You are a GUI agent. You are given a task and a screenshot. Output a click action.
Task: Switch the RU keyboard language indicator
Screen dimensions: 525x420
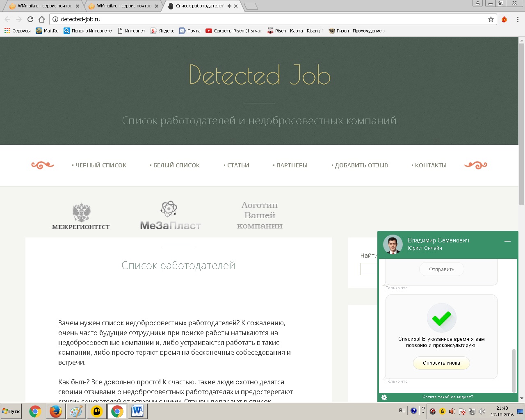pyautogui.click(x=402, y=411)
